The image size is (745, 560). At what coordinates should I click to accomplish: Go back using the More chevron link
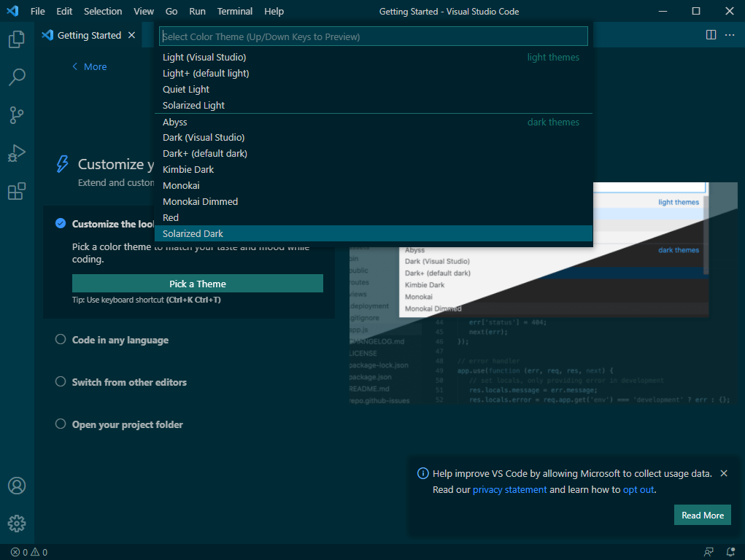coord(89,66)
